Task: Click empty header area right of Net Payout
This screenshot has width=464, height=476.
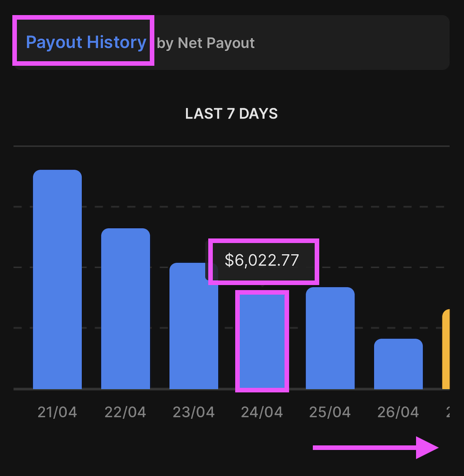Action: pos(352,43)
